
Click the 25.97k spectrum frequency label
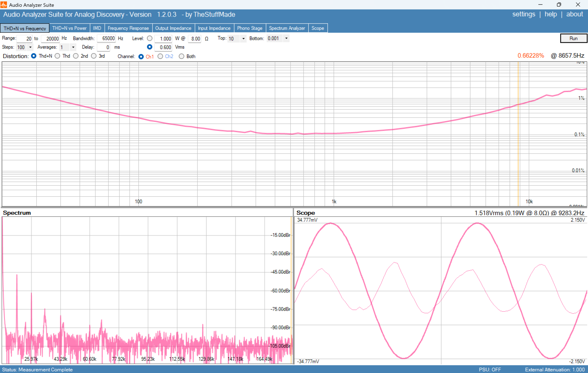tap(31, 359)
